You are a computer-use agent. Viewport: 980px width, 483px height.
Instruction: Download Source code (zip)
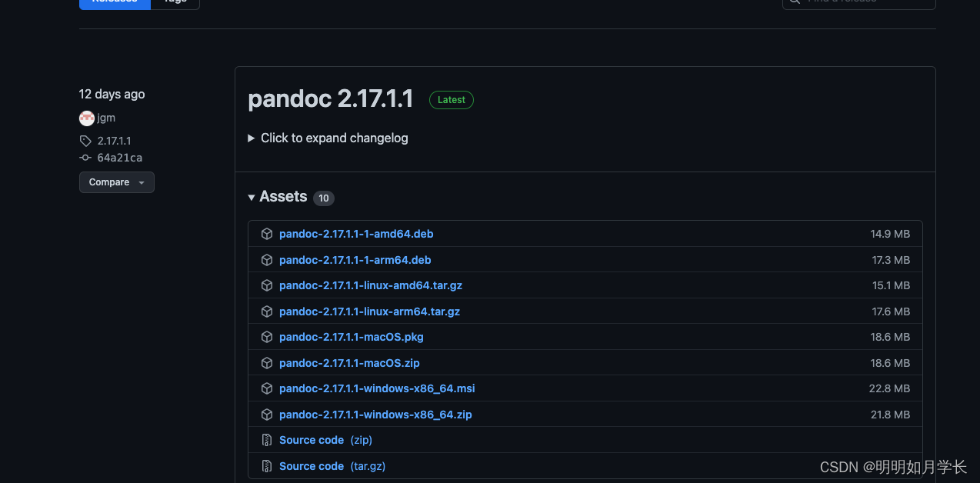point(325,440)
